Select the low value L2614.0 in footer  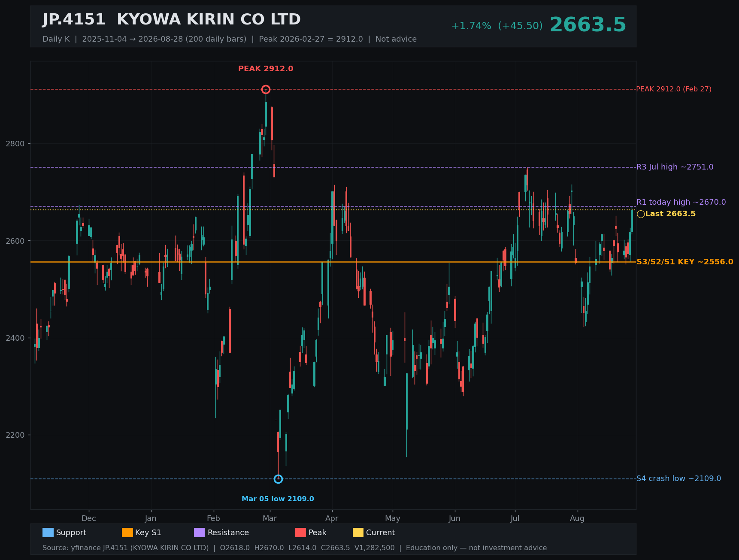(303, 548)
